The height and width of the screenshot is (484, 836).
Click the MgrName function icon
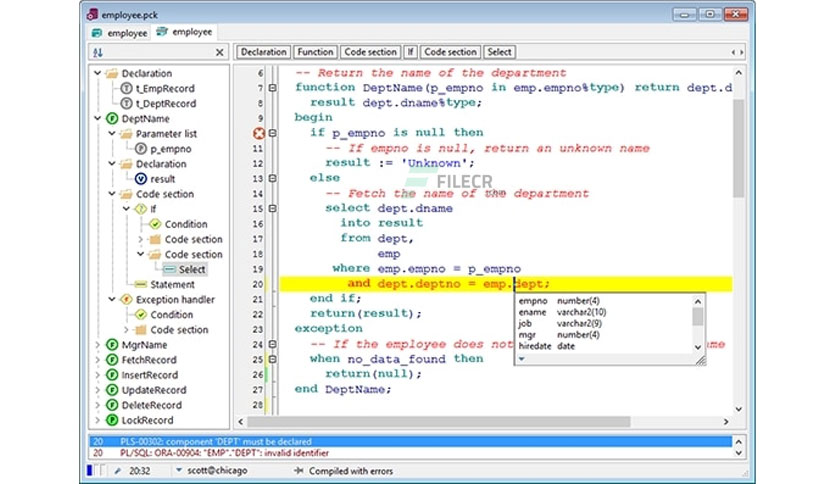112,345
